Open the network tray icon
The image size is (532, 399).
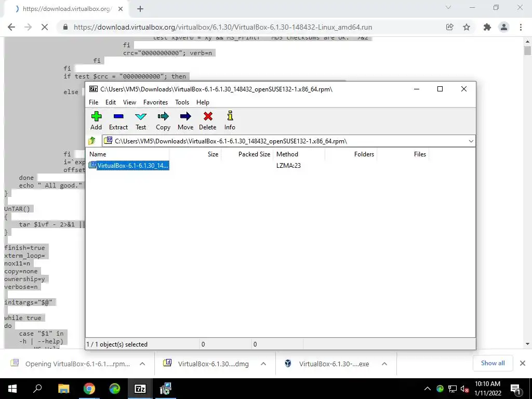tap(453, 389)
